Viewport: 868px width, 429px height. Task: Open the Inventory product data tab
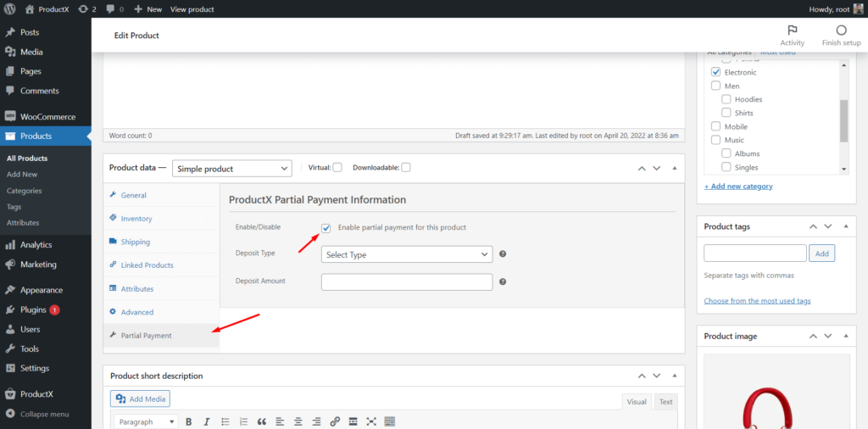[x=161, y=219]
